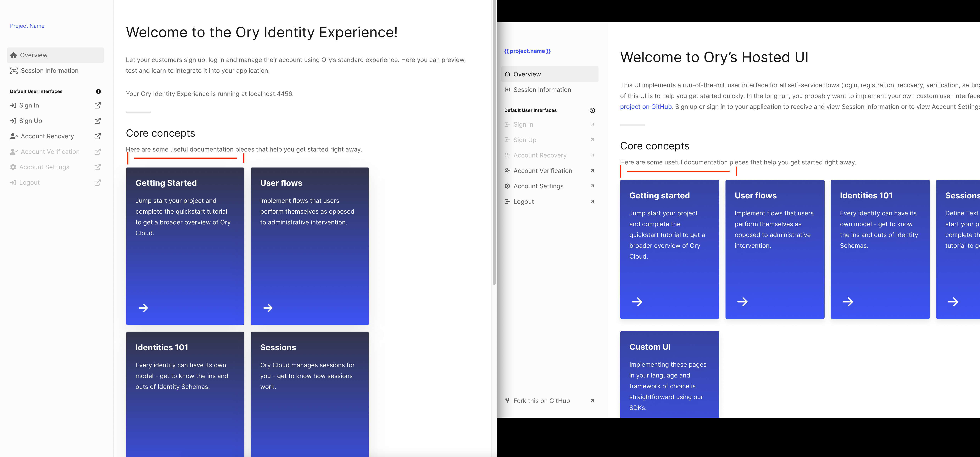
Task: Click the gear icon for right Account Settings
Action: (x=507, y=186)
